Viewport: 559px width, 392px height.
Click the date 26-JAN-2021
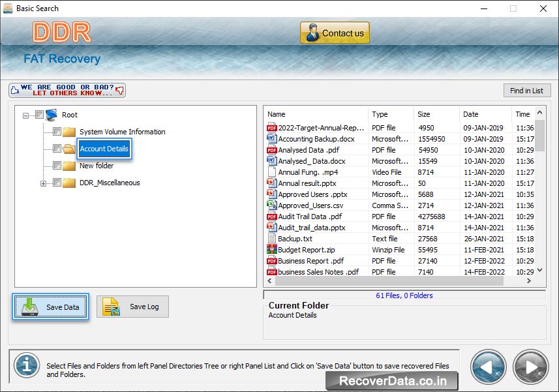[484, 239]
